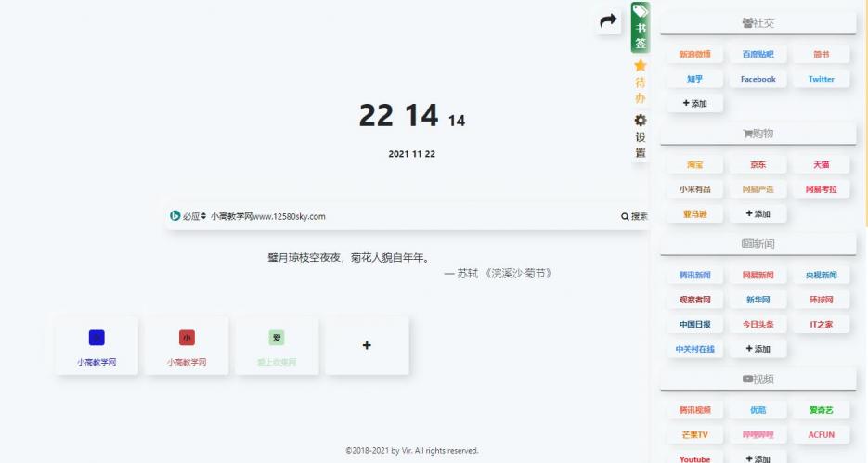Open the 央视新闻 bookmark
This screenshot has height=463, width=868.
tap(821, 275)
